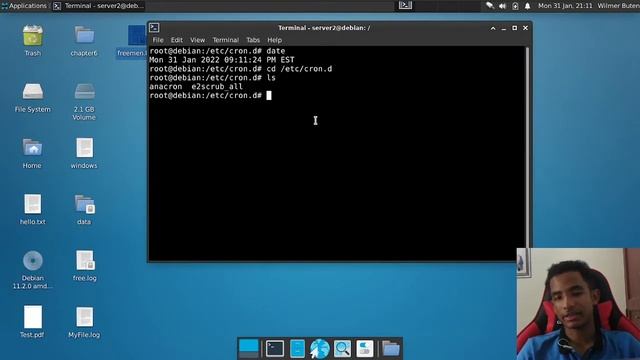Open the Settings toggles icon in the dock
Screen dimensions: 640x360
point(364,349)
